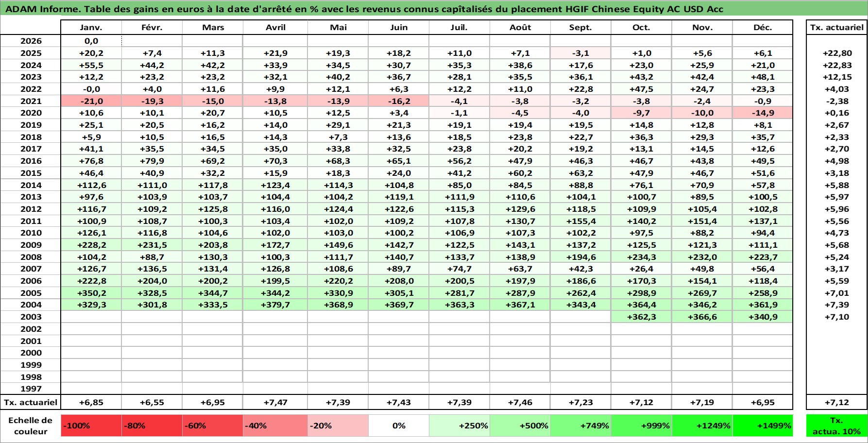Click the +7,10 actuarial rate for 2003
The width and height of the screenshot is (868, 443).
pyautogui.click(x=836, y=317)
